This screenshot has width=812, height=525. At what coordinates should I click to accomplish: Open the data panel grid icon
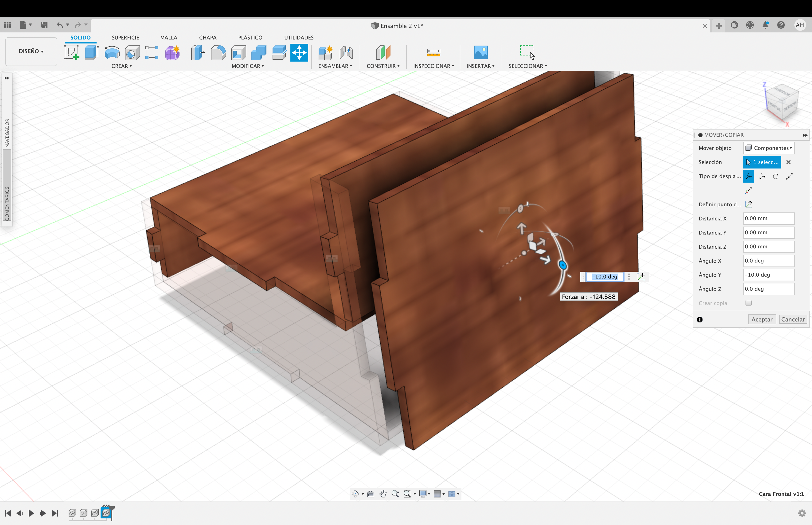8,25
